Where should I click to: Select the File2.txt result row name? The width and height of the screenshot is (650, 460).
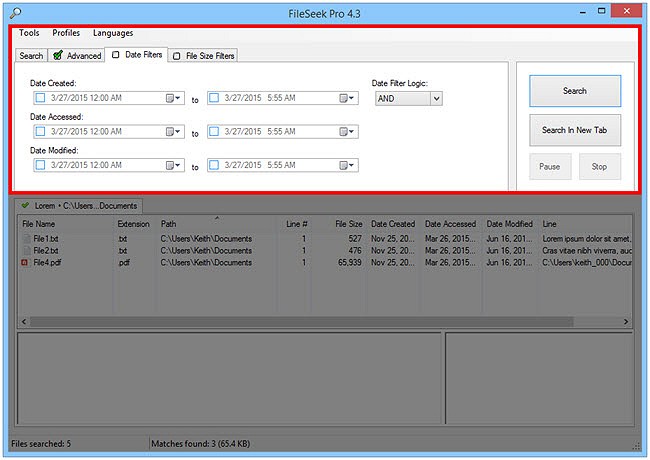(x=46, y=250)
